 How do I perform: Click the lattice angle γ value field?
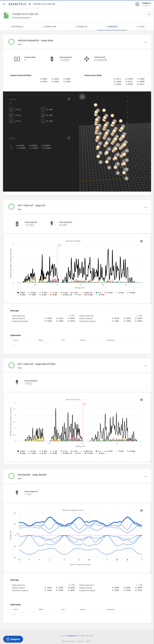click(49, 121)
